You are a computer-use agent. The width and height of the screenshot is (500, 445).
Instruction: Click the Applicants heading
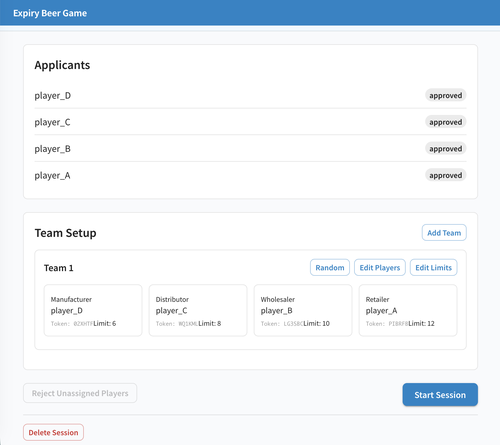62,65
